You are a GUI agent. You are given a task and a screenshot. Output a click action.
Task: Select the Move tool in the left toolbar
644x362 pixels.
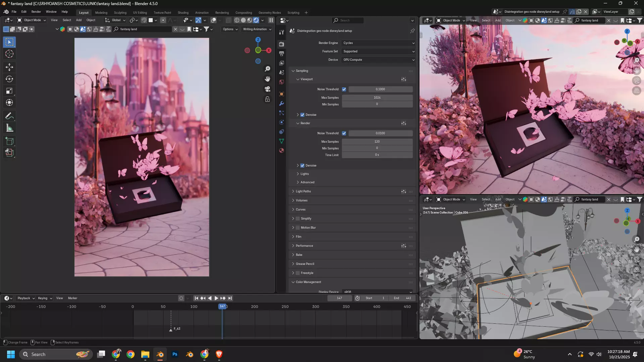(x=9, y=67)
